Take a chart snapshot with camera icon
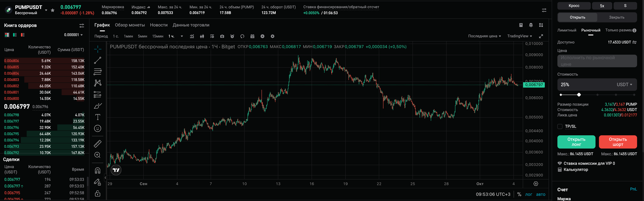The width and height of the screenshot is (644, 201). (x=222, y=36)
